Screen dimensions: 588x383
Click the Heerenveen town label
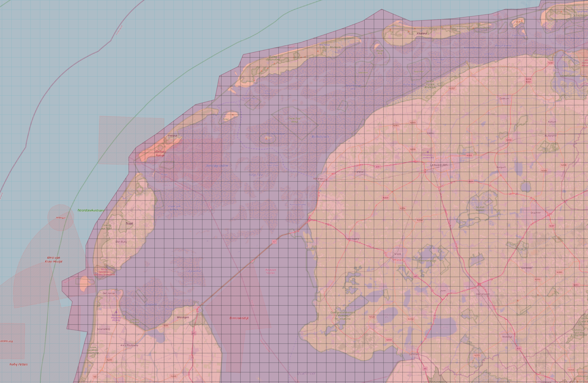pos(483,294)
